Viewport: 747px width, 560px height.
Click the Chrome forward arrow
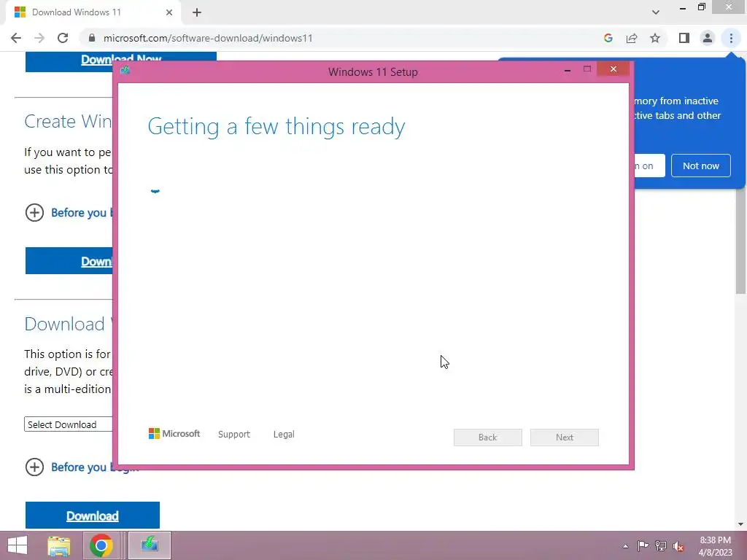point(39,38)
